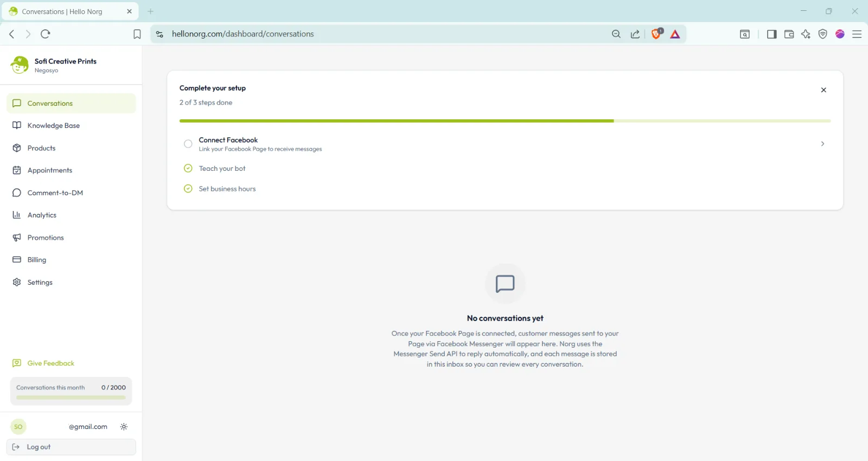Click the Billing card icon
Screen dimensions: 868x461
pyautogui.click(x=17, y=260)
